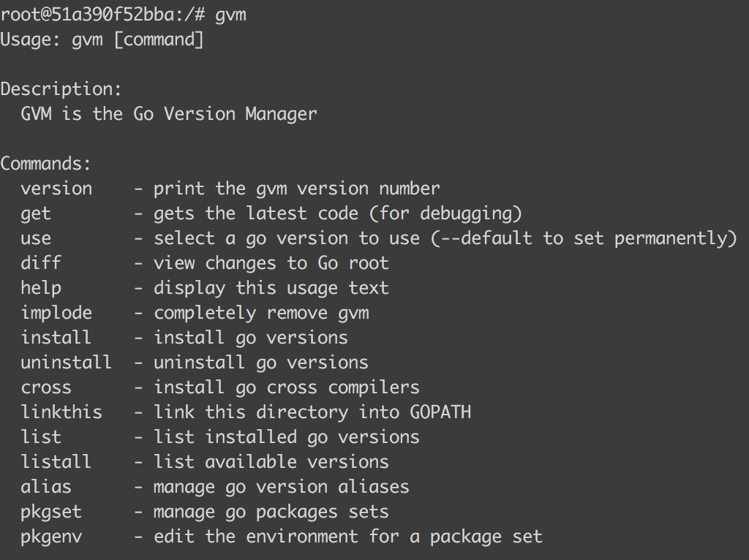The height and width of the screenshot is (560, 749).
Task: Click the "get" command in the list
Action: (36, 213)
